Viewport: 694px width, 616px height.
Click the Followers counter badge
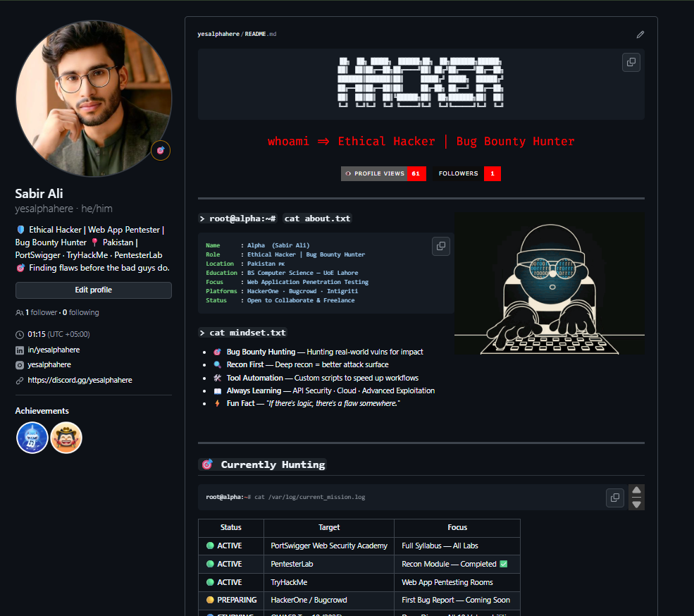pyautogui.click(x=467, y=173)
